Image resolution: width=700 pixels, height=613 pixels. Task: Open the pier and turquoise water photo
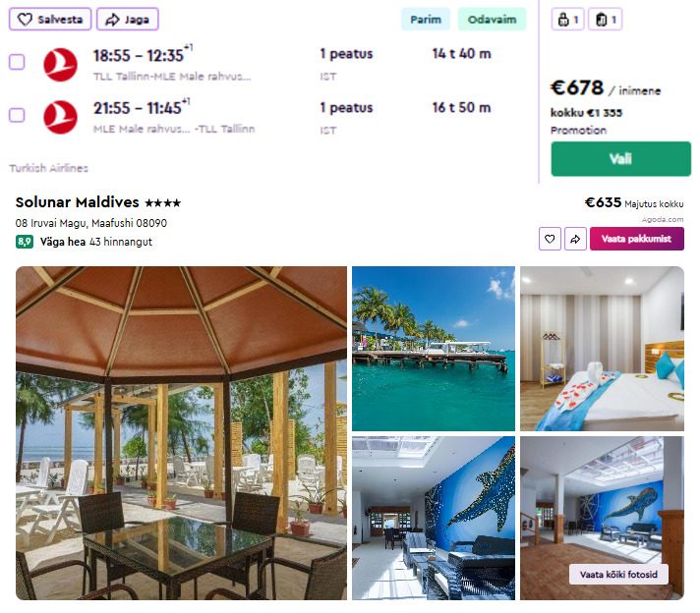[433, 349]
